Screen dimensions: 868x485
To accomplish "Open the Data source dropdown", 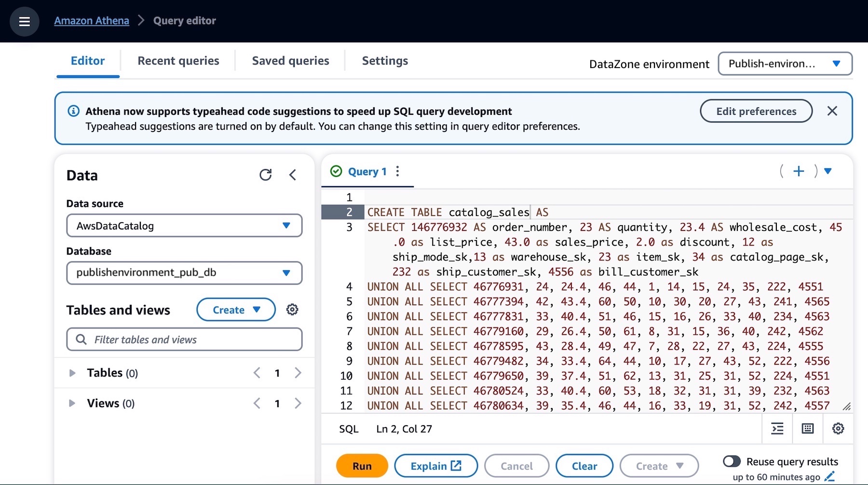I will click(184, 226).
